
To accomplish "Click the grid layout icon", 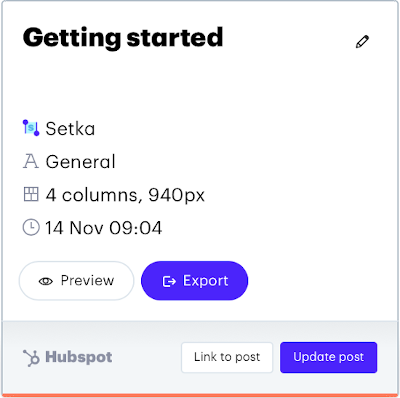I will pos(31,194).
